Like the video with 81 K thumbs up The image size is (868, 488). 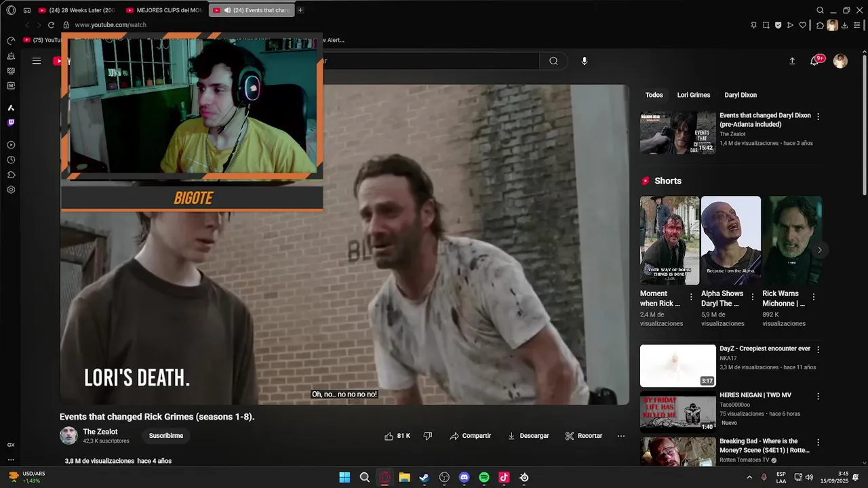[397, 436]
